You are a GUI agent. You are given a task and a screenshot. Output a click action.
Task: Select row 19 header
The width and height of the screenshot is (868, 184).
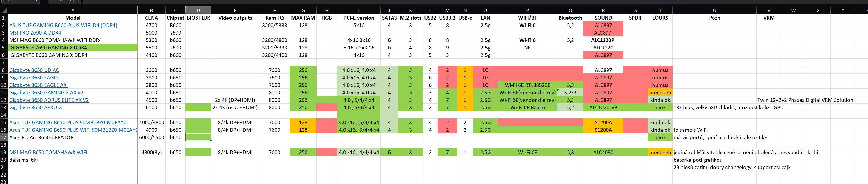click(4, 152)
